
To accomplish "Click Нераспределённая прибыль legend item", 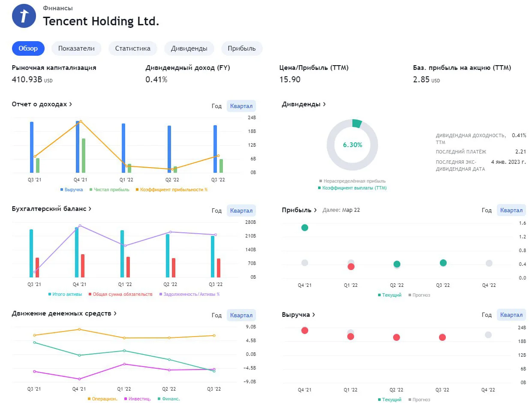I will 352,181.
